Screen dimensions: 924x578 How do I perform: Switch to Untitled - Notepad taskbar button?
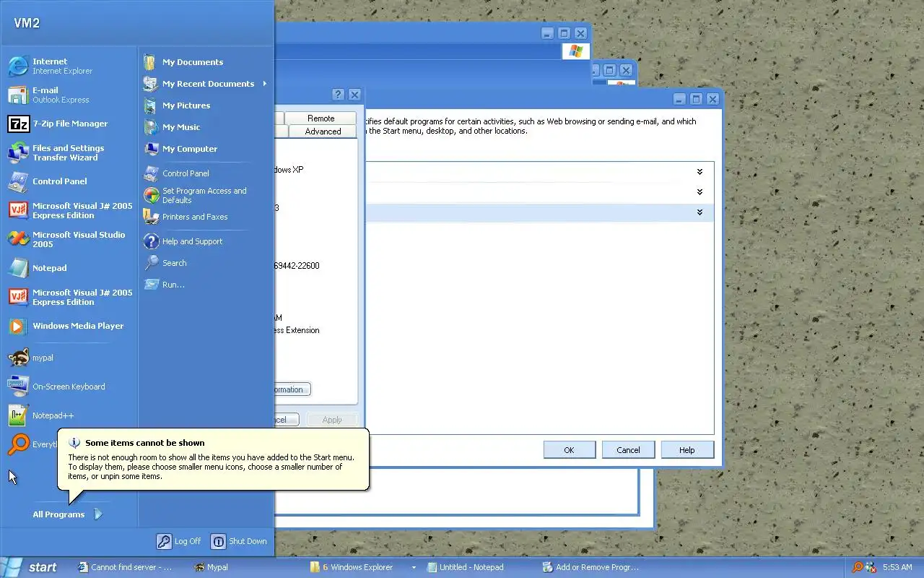tap(479, 567)
